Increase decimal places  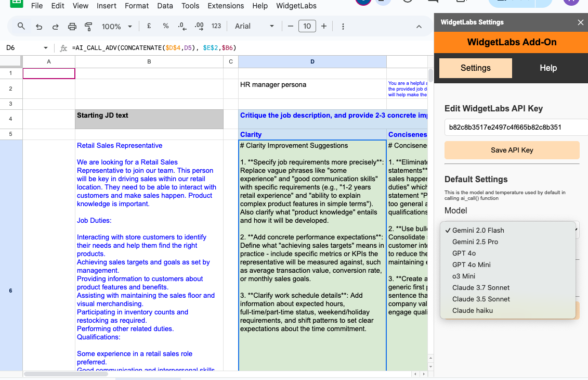pyautogui.click(x=199, y=26)
